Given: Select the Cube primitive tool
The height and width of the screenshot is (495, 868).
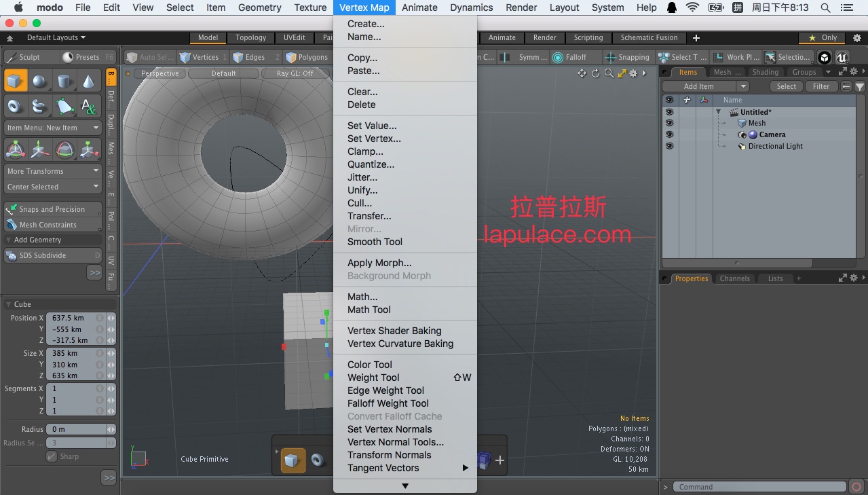Looking at the screenshot, I should point(16,81).
